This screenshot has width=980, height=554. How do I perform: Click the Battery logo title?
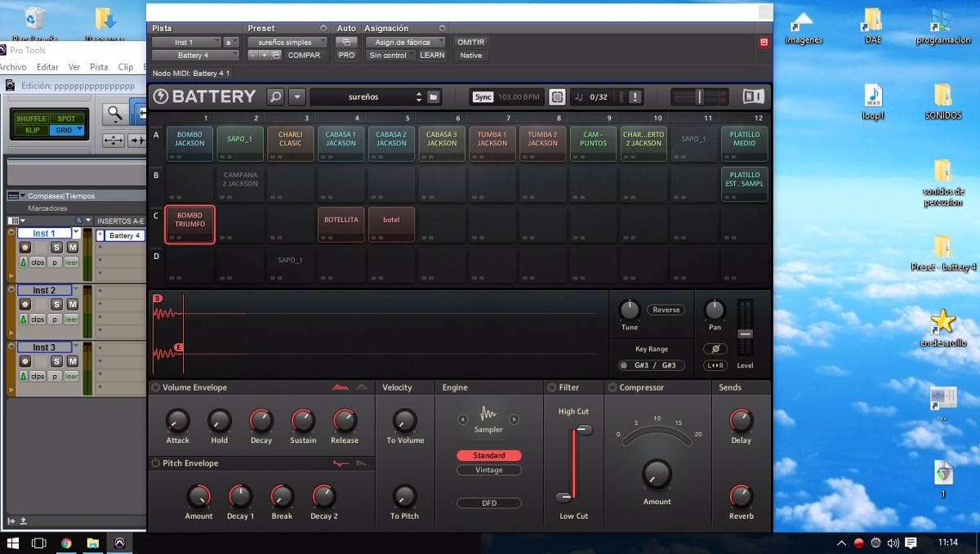[x=205, y=96]
